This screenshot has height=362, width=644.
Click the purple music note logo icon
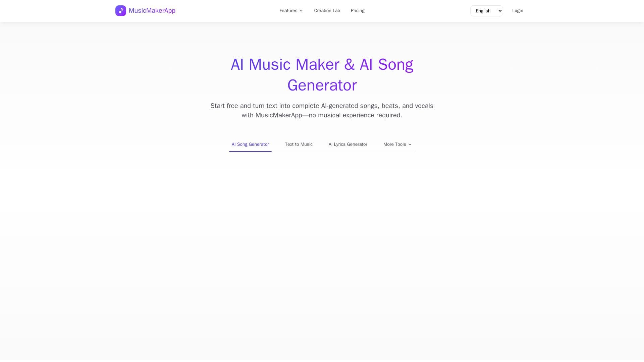(121, 11)
